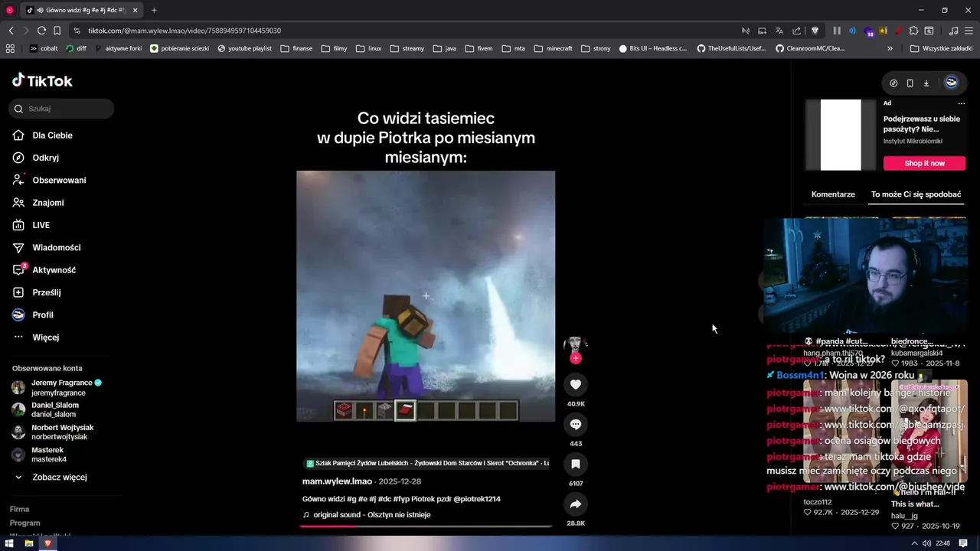Open the finanse bookmarks folder
Viewport: 980px width, 551px height.
pyautogui.click(x=296, y=48)
